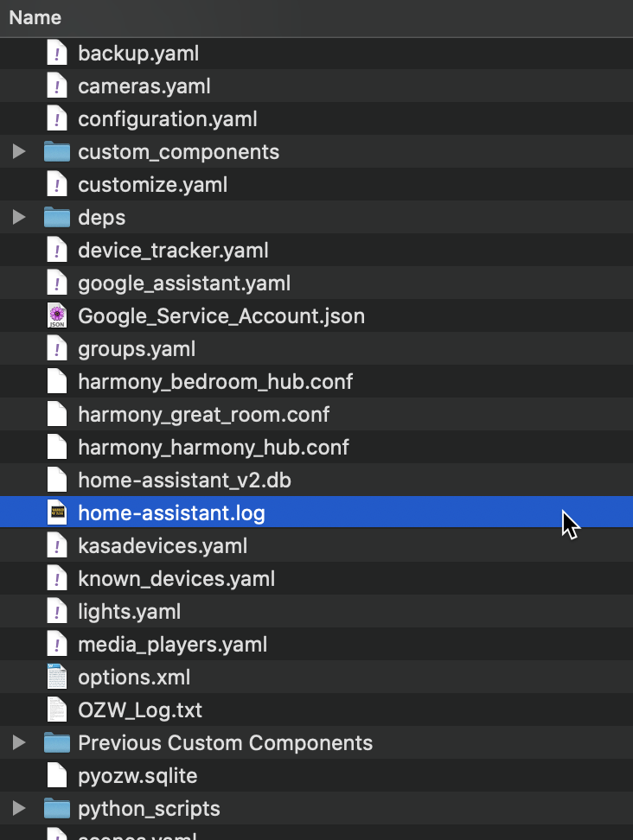Expand the custom_components folder

[x=19, y=152]
